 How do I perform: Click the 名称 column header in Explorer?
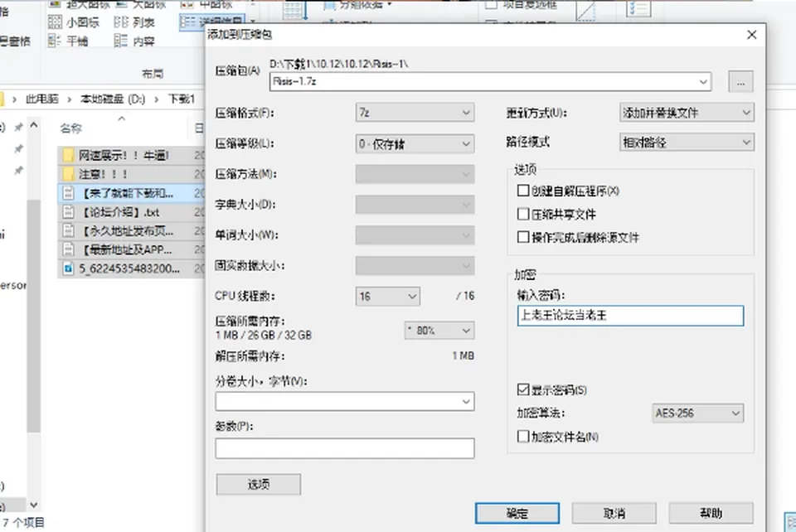click(70, 128)
